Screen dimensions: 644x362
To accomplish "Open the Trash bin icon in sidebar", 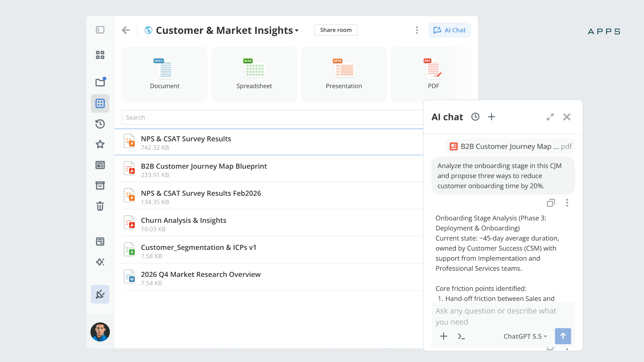I will [x=100, y=206].
